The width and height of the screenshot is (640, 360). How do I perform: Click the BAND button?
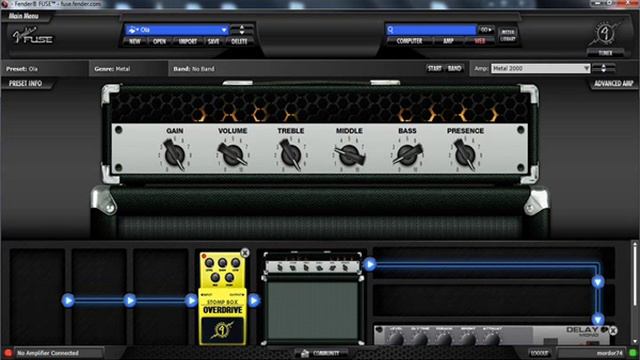454,68
